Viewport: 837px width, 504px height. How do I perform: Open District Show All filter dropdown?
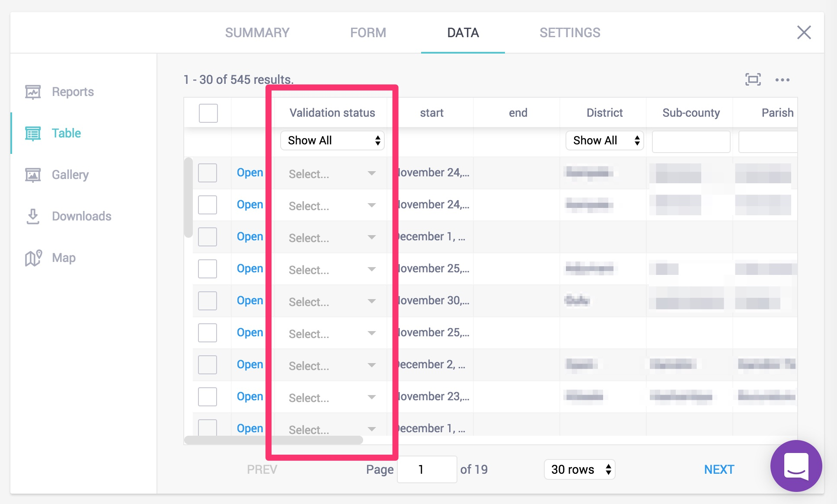coord(604,140)
